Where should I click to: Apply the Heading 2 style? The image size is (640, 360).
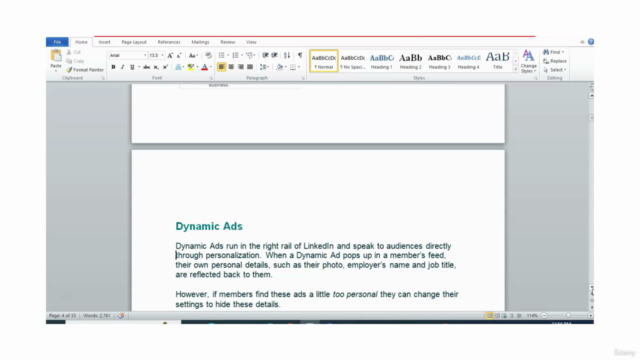[411, 61]
